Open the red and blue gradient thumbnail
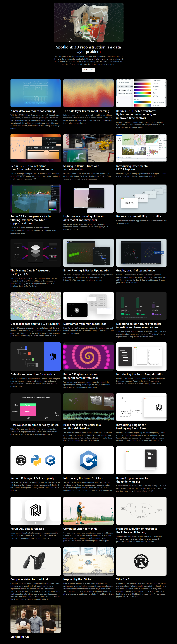 click(89, 93)
